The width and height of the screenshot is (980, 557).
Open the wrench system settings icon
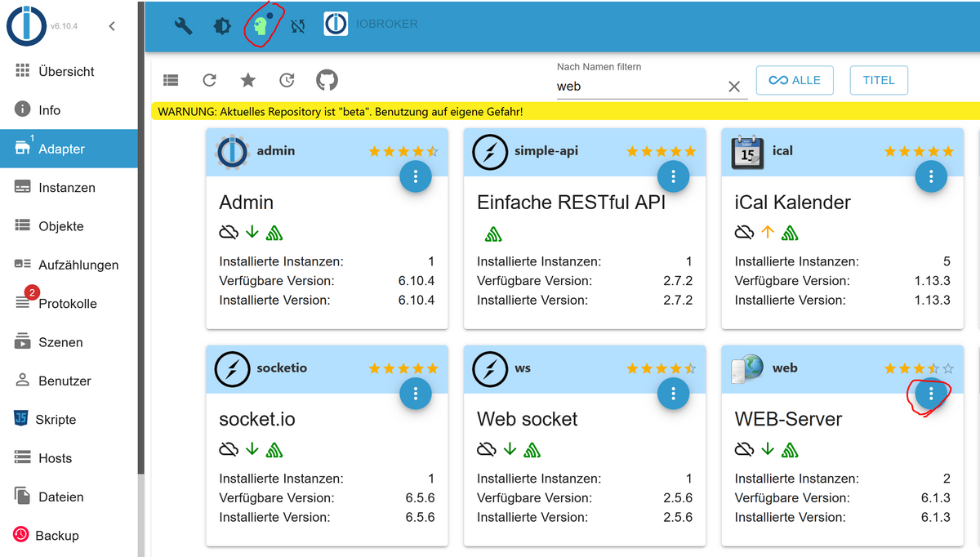183,25
